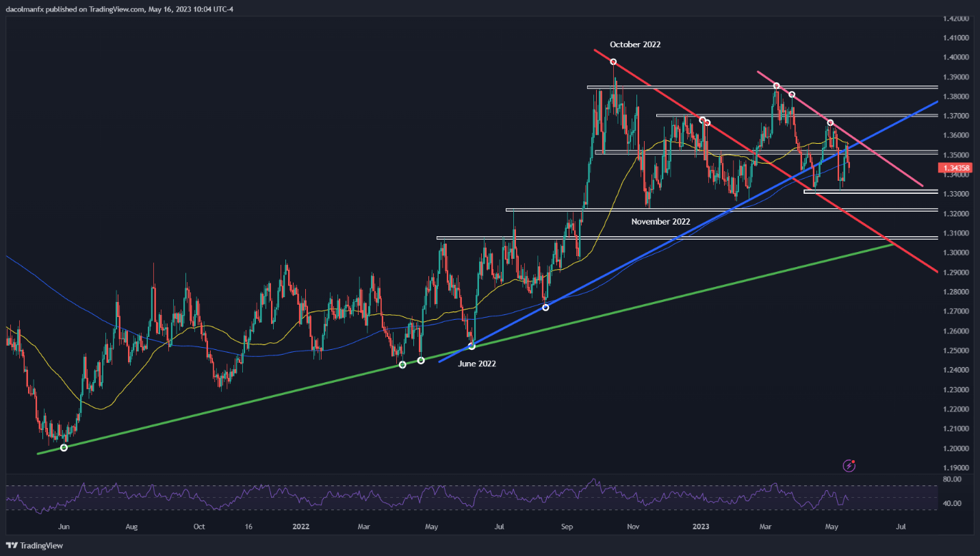Image resolution: width=980 pixels, height=556 pixels.
Task: Select the pink trendline anchor circle near May 2023
Action: point(830,123)
